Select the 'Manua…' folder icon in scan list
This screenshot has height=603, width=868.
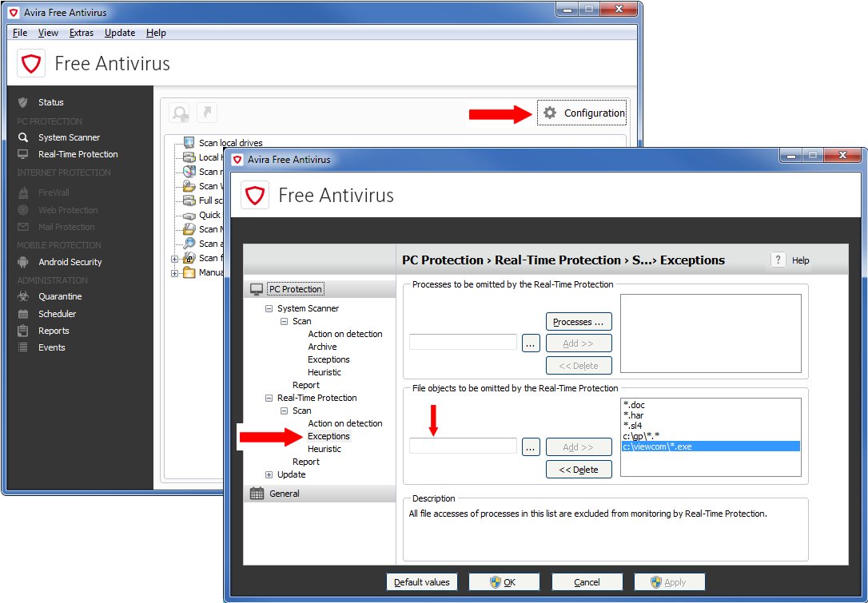click(189, 272)
